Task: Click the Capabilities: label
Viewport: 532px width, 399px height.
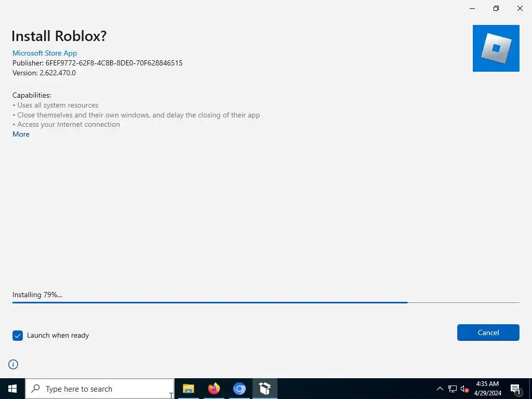Action: pyautogui.click(x=32, y=96)
